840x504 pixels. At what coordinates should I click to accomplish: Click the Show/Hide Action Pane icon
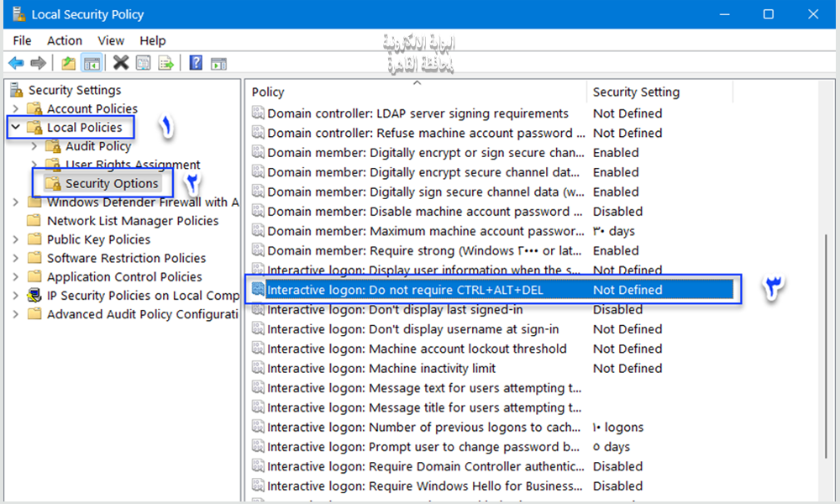(x=218, y=62)
